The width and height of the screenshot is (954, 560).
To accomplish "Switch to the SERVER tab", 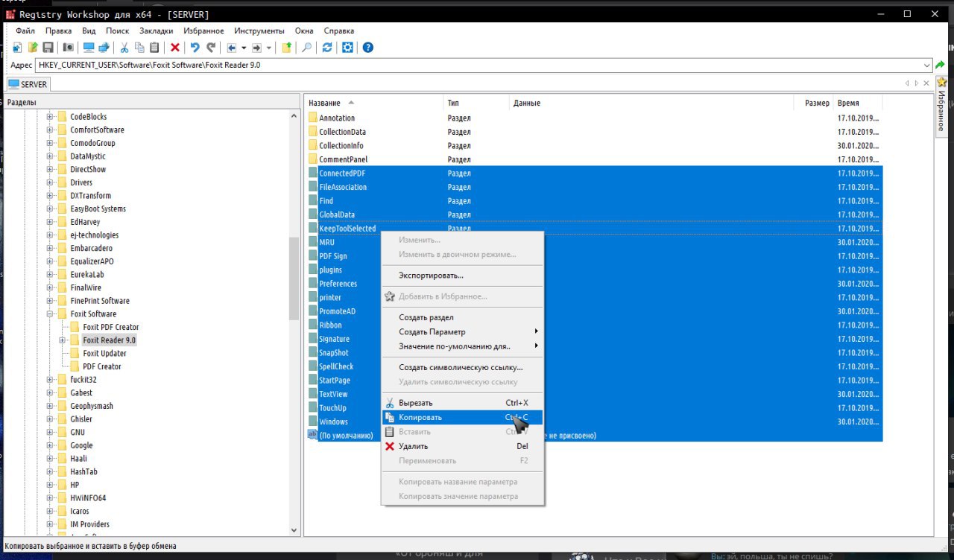I will point(28,84).
